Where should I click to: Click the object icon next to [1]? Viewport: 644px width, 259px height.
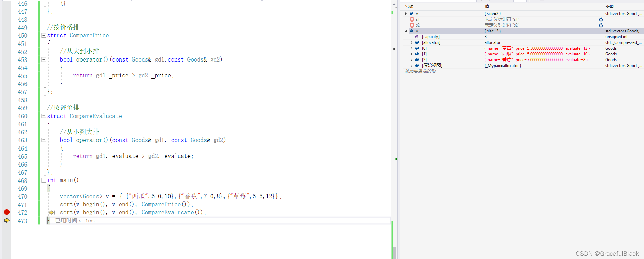417,54
